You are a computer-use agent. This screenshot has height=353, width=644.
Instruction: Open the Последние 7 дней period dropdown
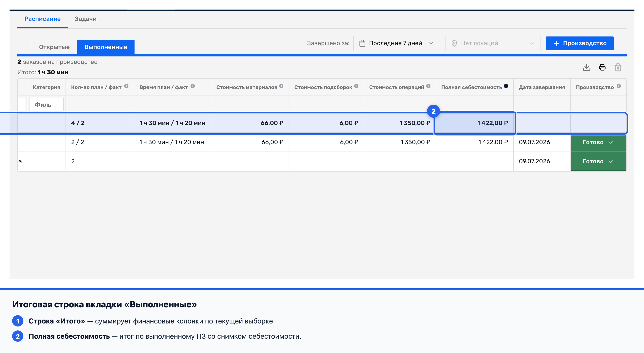coord(396,43)
